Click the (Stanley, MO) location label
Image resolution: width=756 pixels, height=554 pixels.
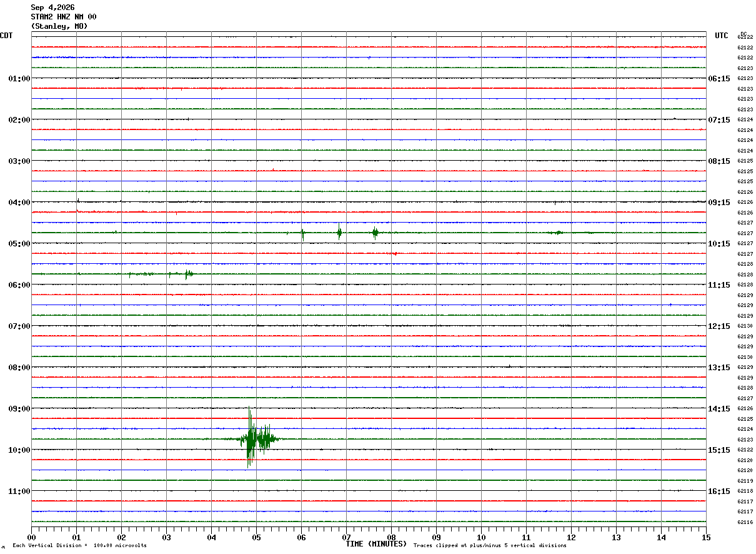(x=59, y=26)
